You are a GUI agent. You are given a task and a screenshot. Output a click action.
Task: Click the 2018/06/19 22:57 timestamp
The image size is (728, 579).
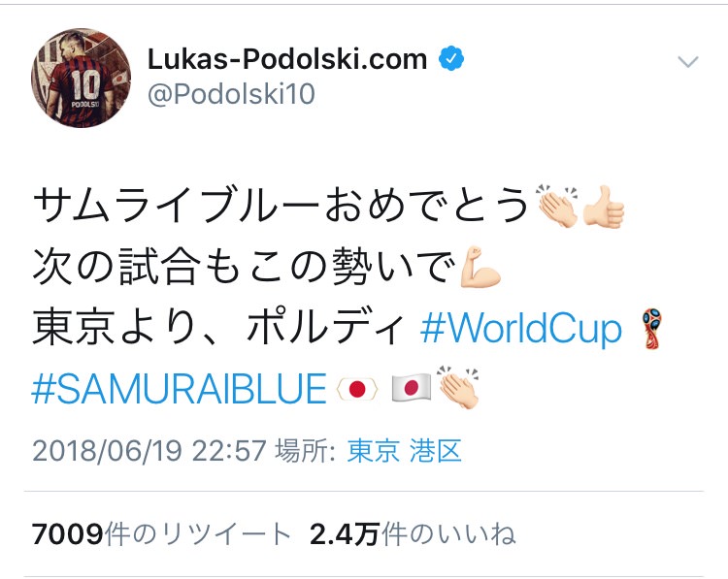click(x=149, y=450)
